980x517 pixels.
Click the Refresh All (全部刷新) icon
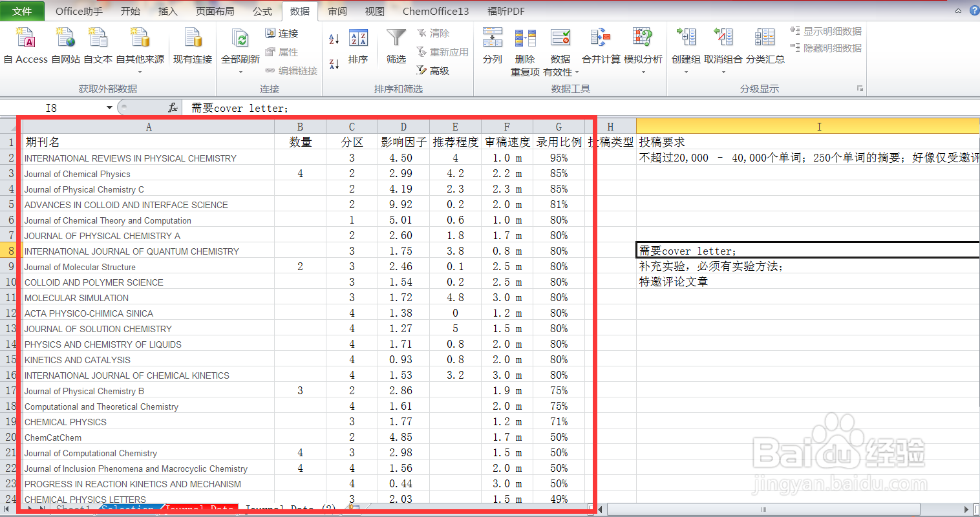pyautogui.click(x=240, y=39)
